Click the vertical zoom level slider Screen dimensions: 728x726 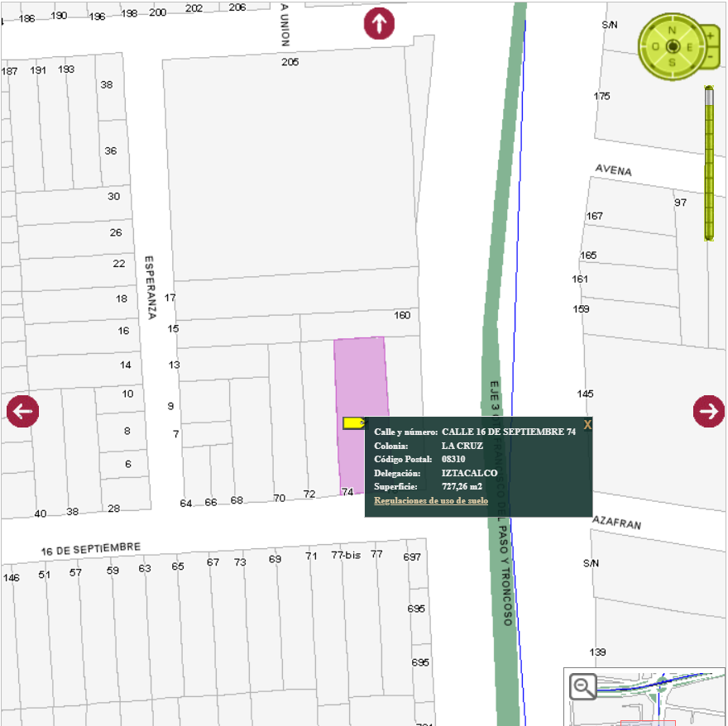709,165
